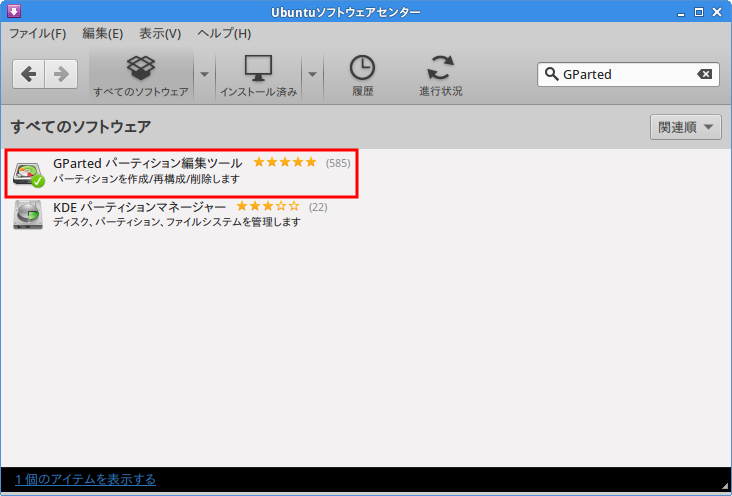
Task: Click the back navigation arrow
Action: 29,74
